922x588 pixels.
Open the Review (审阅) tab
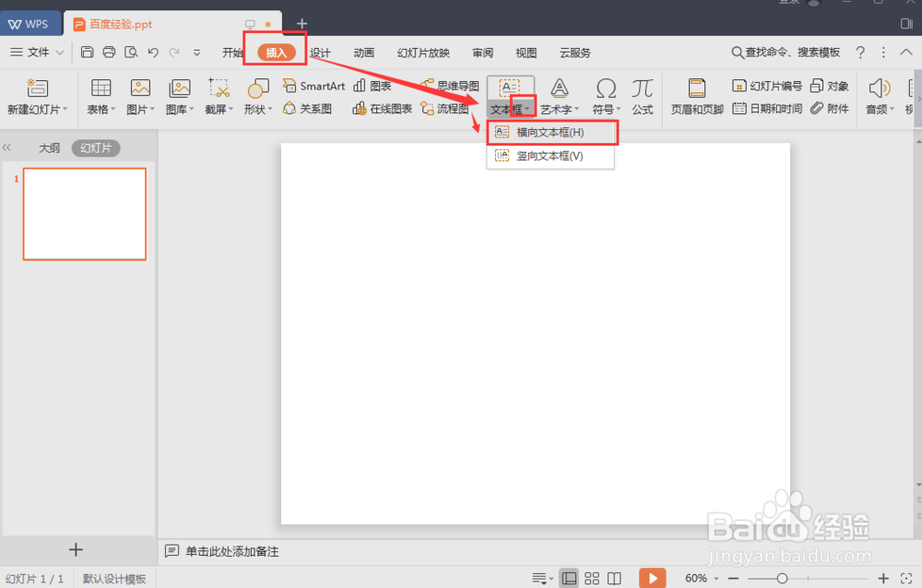coord(483,53)
